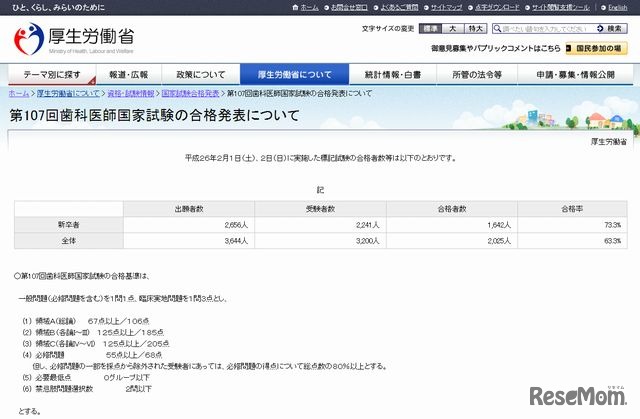The width and height of the screenshot is (640, 419).
Task: Open 報道・広報 menu
Action: tap(129, 75)
